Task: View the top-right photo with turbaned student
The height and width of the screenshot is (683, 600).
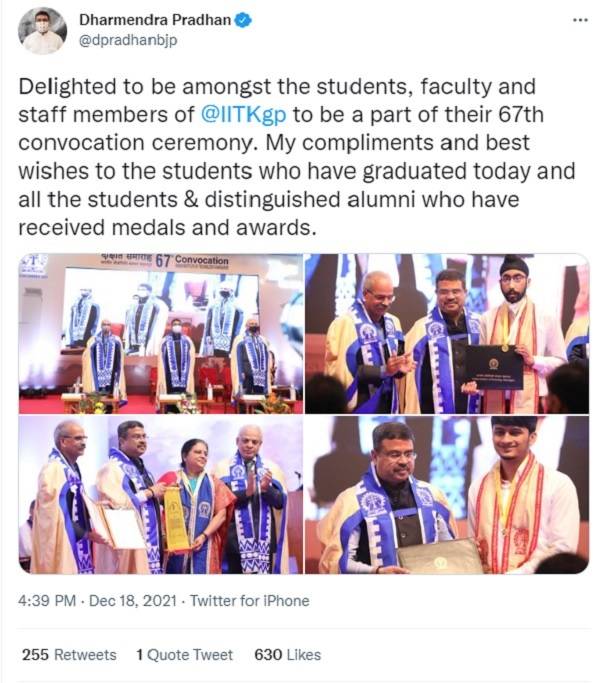Action: 447,333
